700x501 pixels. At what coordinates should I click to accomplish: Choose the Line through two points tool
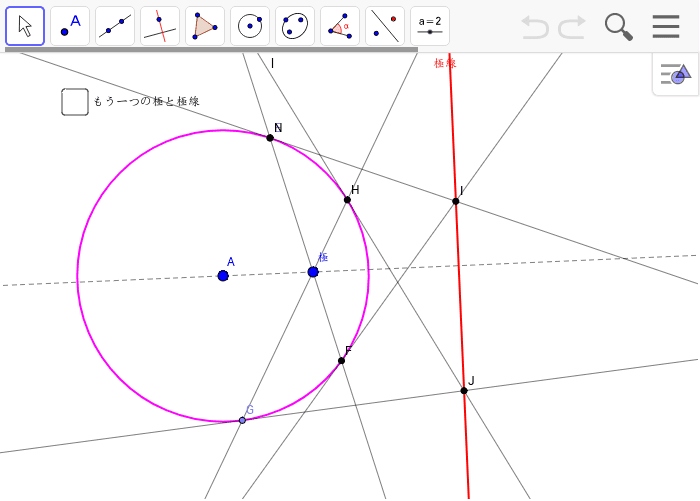pos(115,26)
